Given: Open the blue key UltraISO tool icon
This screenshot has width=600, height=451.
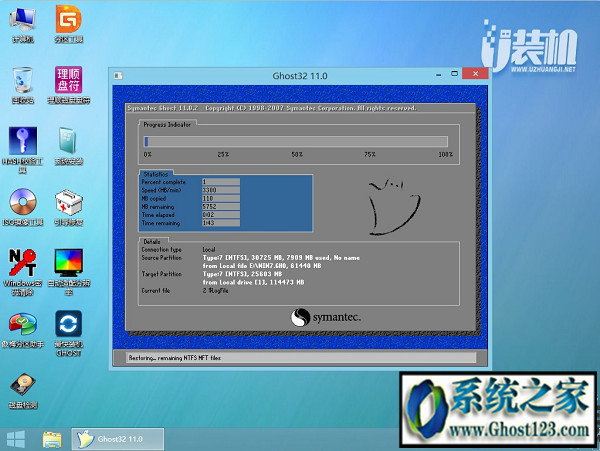Looking at the screenshot, I should pos(23,149).
